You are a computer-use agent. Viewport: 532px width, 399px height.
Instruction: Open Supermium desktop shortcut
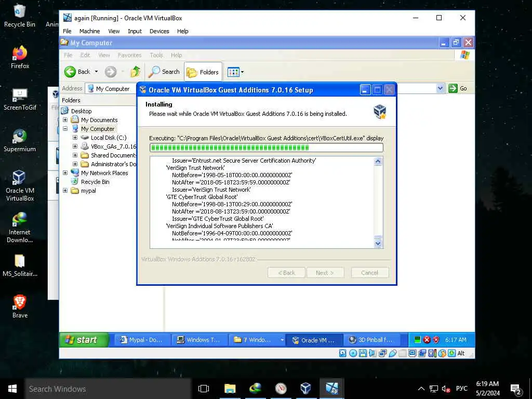(20, 140)
